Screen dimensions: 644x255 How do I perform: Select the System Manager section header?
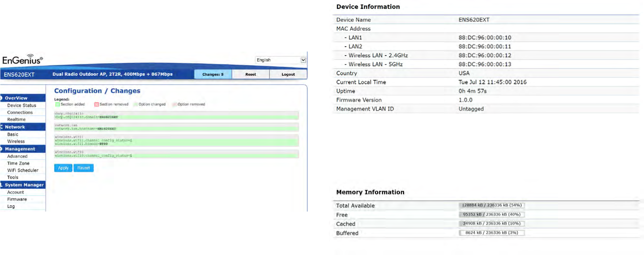(22, 185)
